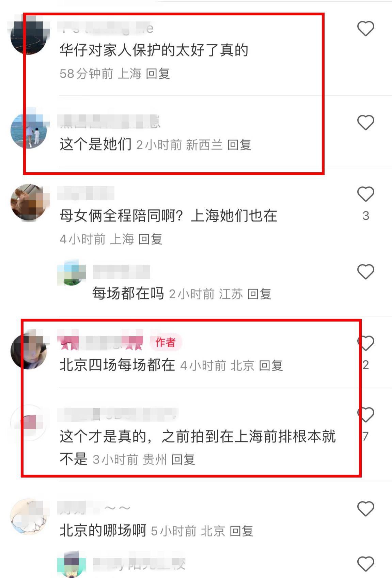This screenshot has height=578, width=392.
Task: Like the comment 这个是她们
Action: point(365,123)
